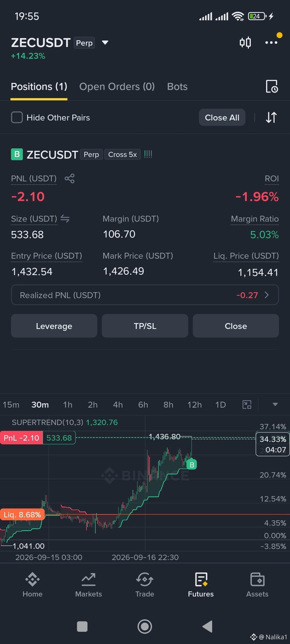This screenshot has width=290, height=644.
Task: Switch to Open Orders (0) tab
Action: click(x=117, y=87)
